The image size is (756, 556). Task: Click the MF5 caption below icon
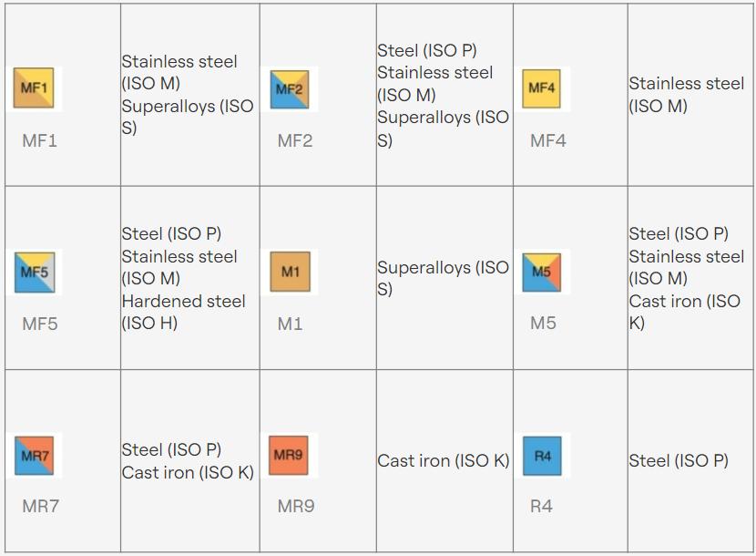[39, 324]
